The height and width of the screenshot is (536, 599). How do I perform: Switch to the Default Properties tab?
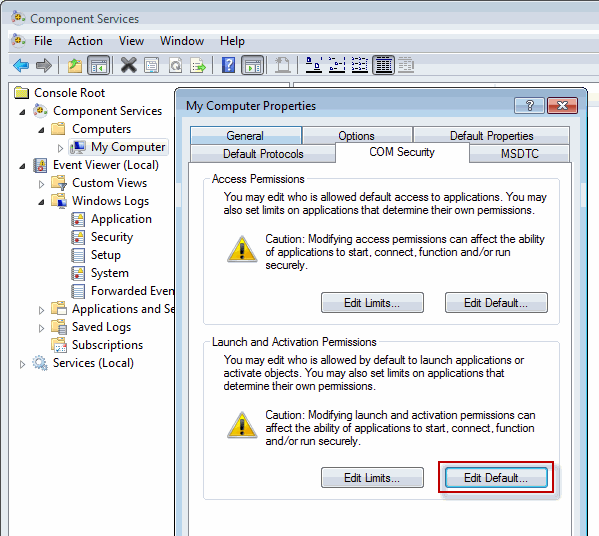click(x=491, y=136)
